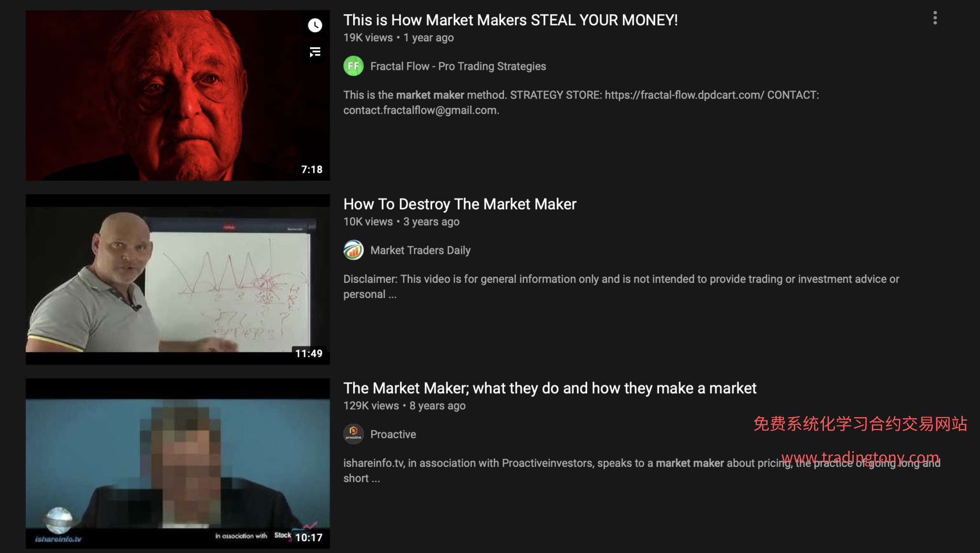Open the Market Makers STEAL YOUR MONEY video title
Image resolution: width=980 pixels, height=553 pixels.
click(511, 20)
